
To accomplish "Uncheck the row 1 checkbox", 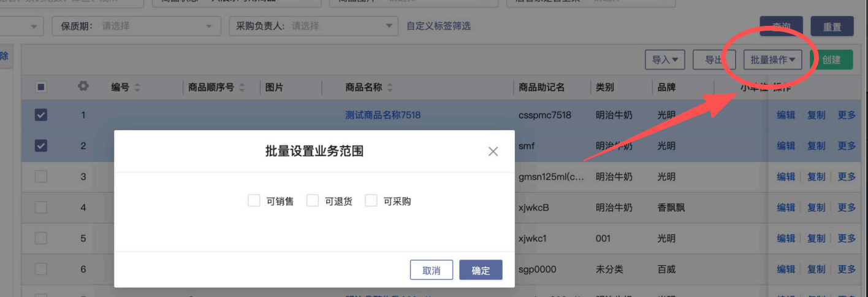I will (40, 115).
